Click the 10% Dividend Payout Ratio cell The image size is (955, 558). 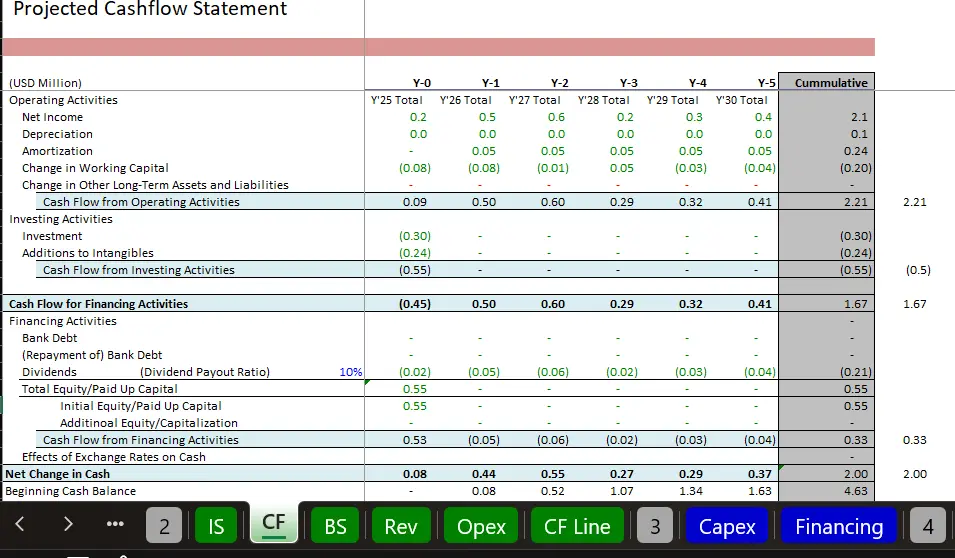tap(350, 372)
